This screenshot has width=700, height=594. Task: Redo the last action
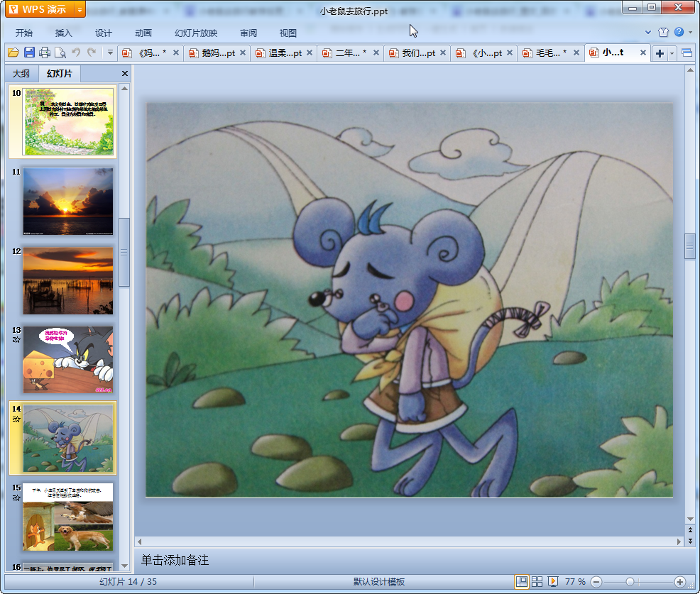92,53
